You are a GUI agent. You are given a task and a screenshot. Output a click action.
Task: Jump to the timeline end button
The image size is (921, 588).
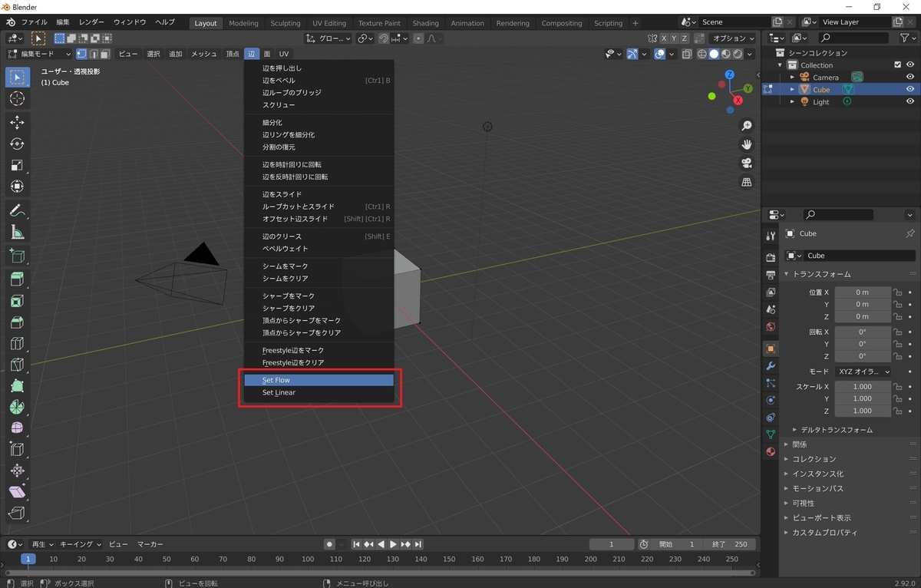418,544
